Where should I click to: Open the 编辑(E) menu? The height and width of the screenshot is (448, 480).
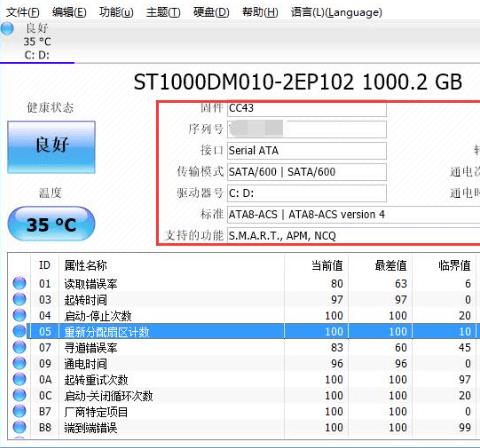click(x=69, y=13)
